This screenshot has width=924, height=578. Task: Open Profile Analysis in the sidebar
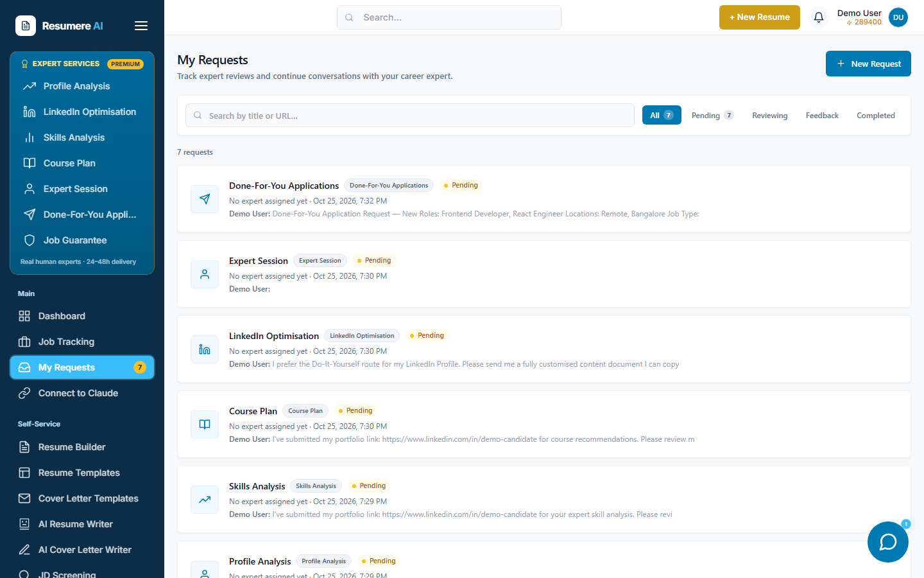point(82,86)
